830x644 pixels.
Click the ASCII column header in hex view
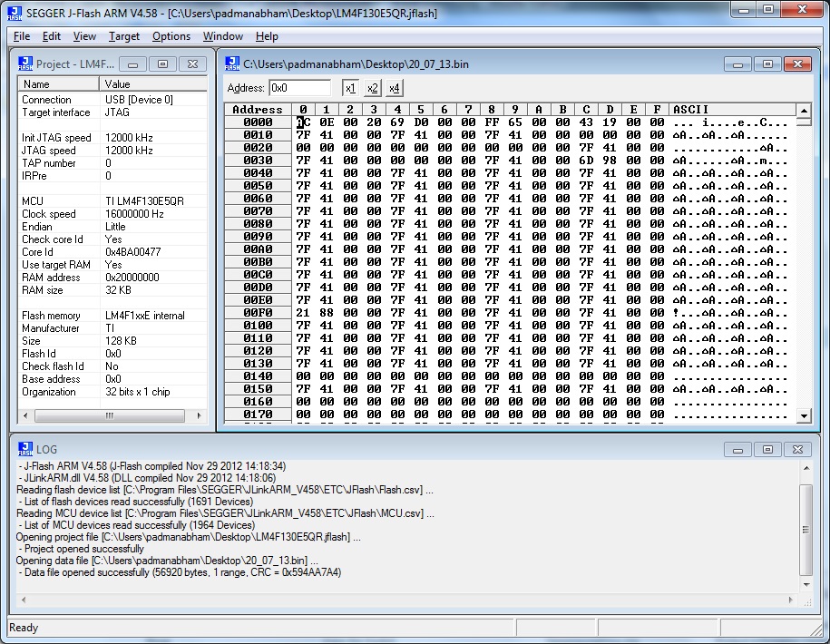click(x=732, y=110)
